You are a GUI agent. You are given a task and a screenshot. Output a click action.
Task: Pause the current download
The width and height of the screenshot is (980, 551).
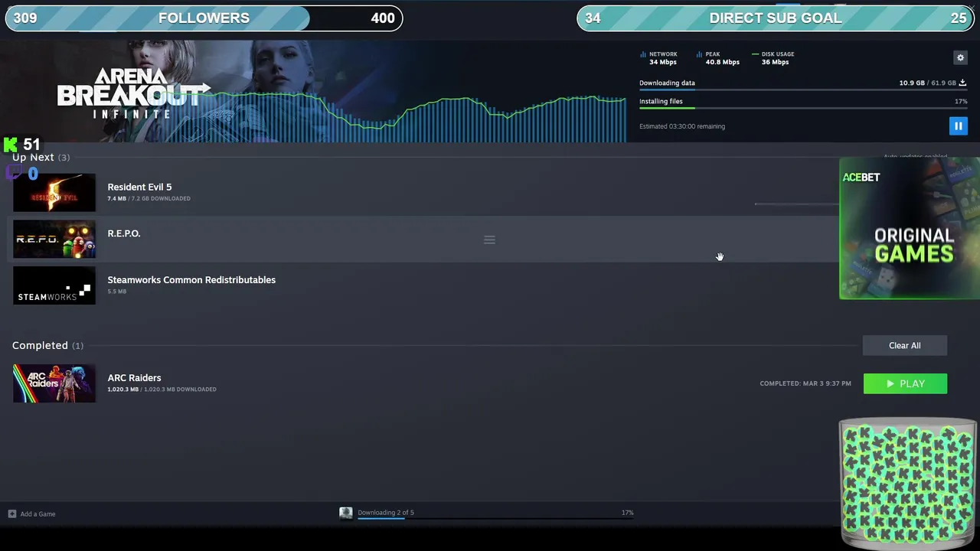958,126
